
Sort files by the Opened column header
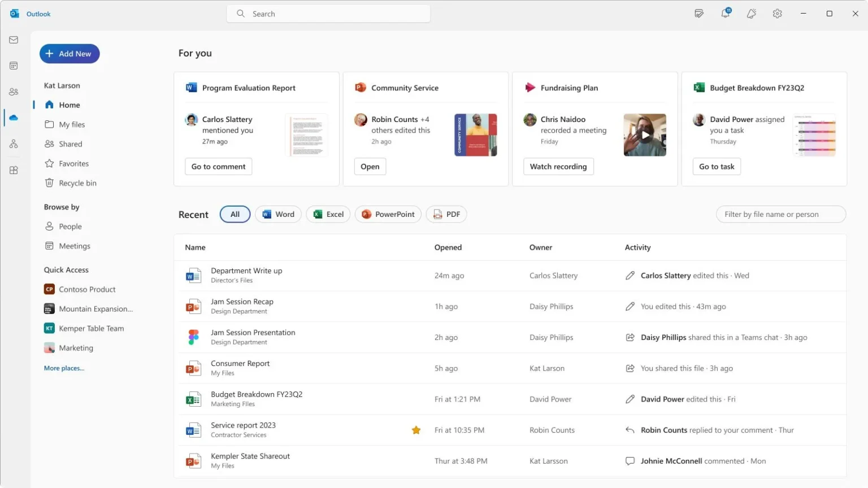pyautogui.click(x=448, y=247)
